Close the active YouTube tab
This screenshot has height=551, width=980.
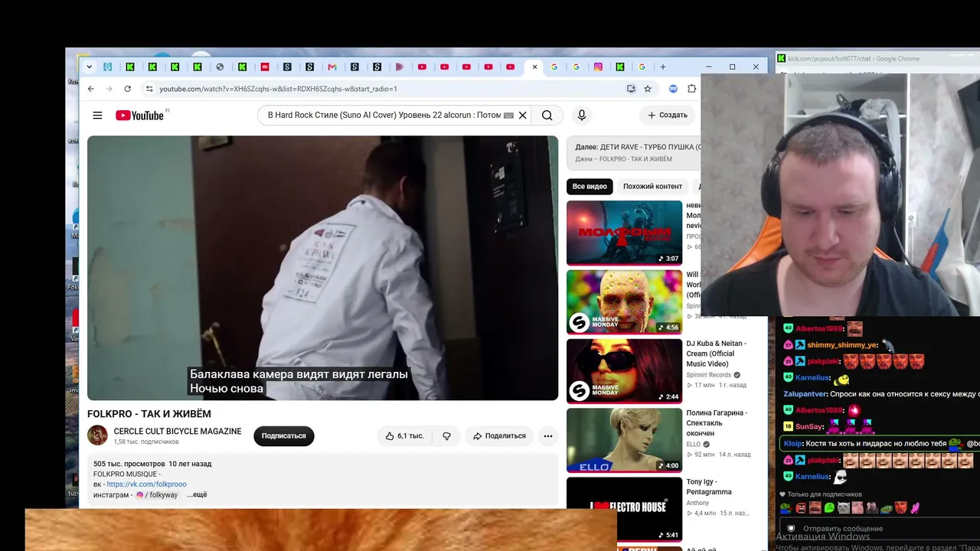[x=534, y=67]
